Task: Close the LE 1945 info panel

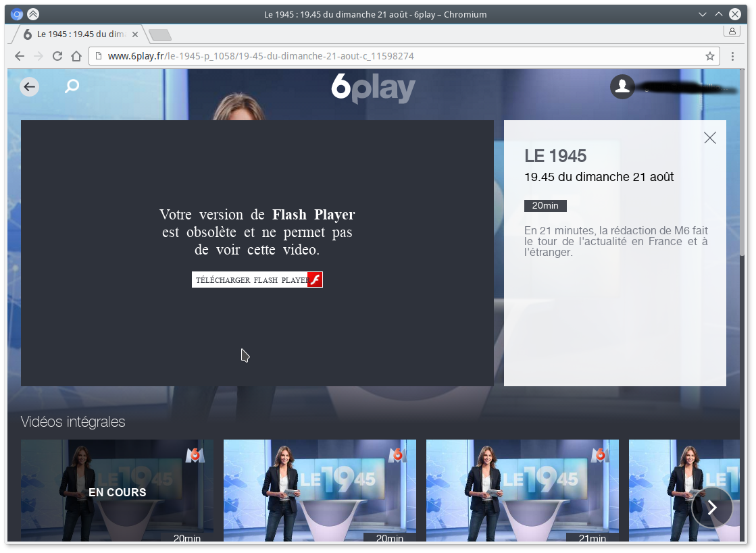Action: click(x=709, y=138)
